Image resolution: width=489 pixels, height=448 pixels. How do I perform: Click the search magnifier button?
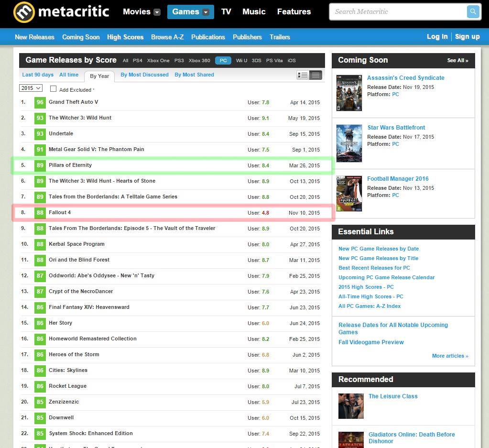tap(473, 12)
